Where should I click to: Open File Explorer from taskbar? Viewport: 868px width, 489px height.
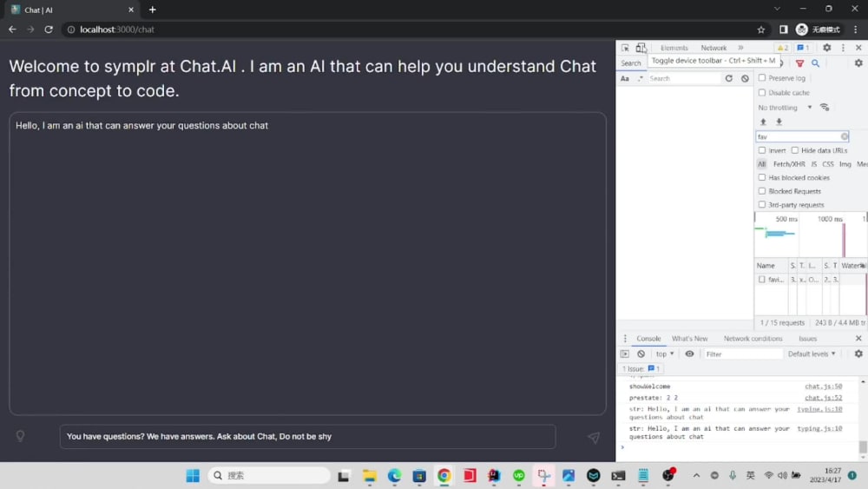369,475
